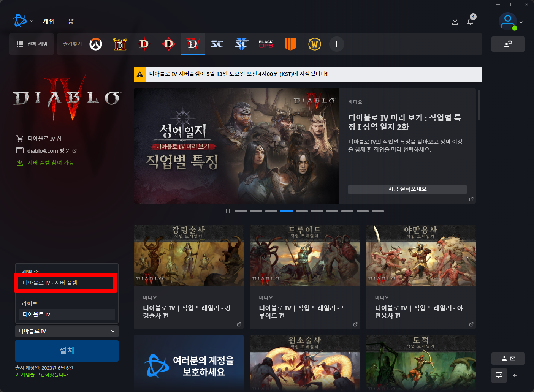Switch to the 게임 tab
The image size is (534, 392).
coord(49,21)
